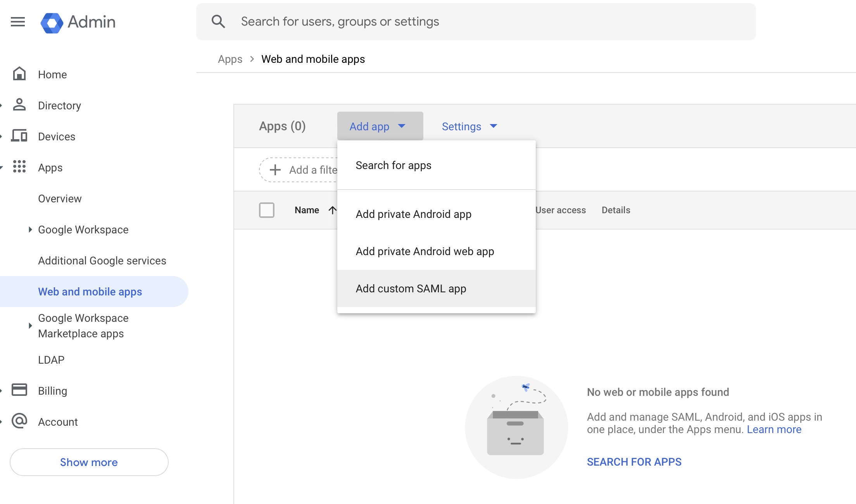Click the Account @ icon

[x=19, y=421]
